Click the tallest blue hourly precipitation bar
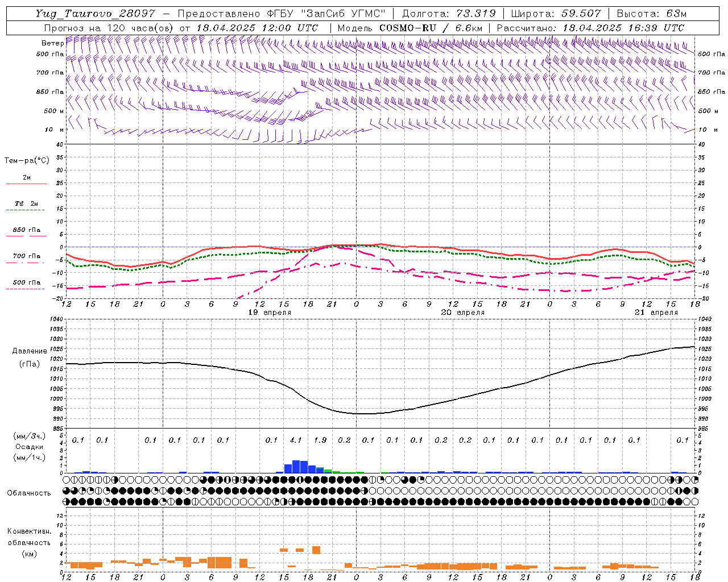 296,467
